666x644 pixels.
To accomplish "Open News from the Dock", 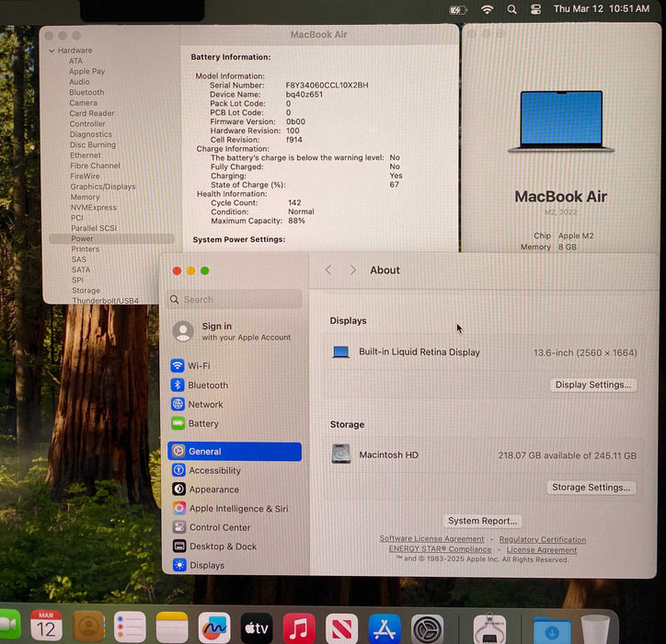I will pyautogui.click(x=342, y=629).
